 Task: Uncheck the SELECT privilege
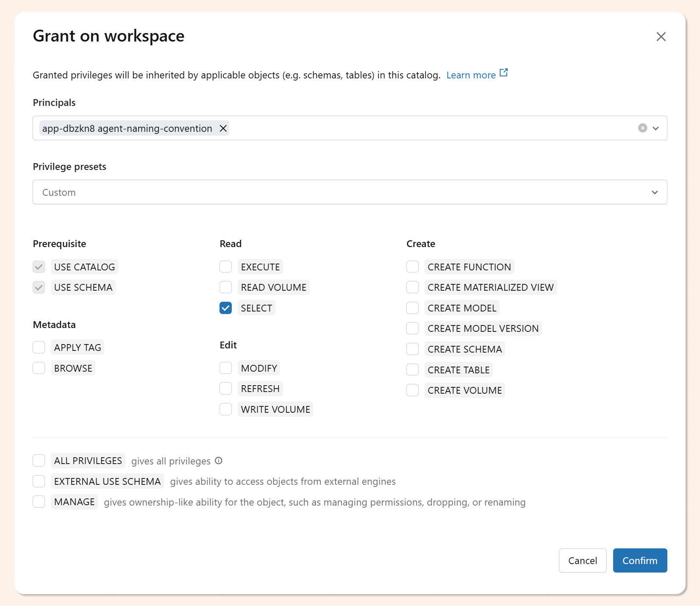(226, 308)
